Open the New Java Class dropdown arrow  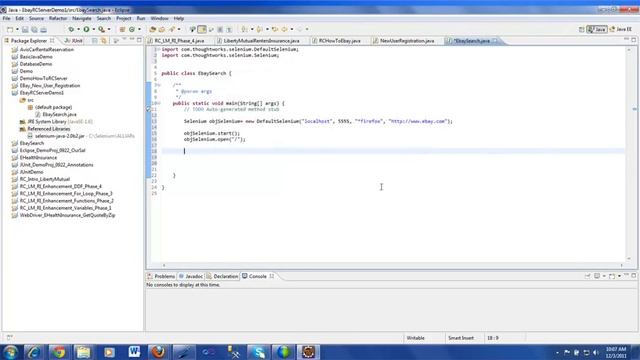pyautogui.click(x=139, y=29)
